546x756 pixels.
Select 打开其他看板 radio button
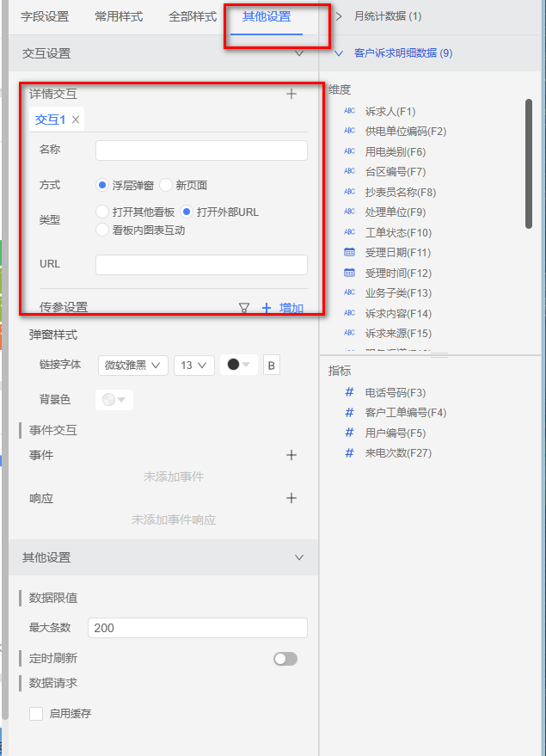tap(102, 212)
